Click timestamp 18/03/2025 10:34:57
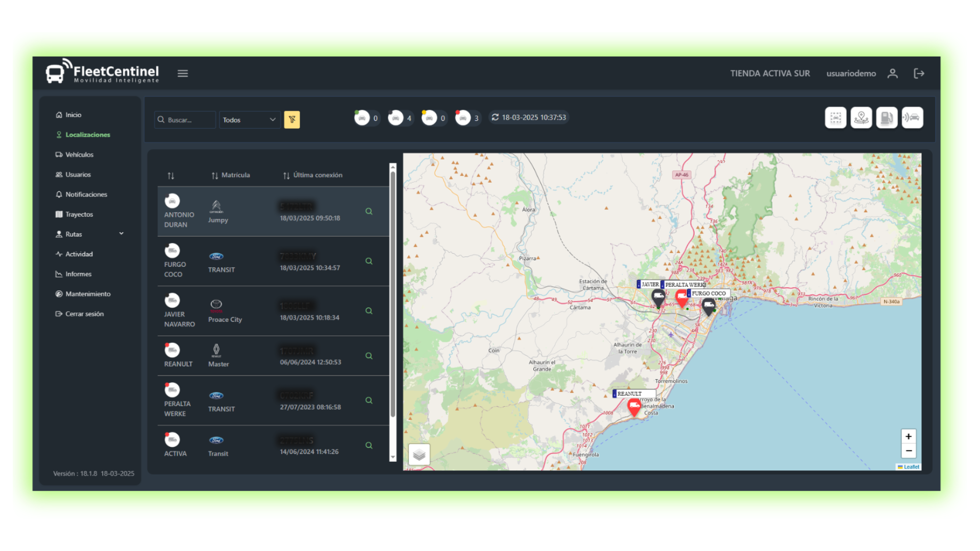This screenshot has height=551, width=980. coord(310,268)
